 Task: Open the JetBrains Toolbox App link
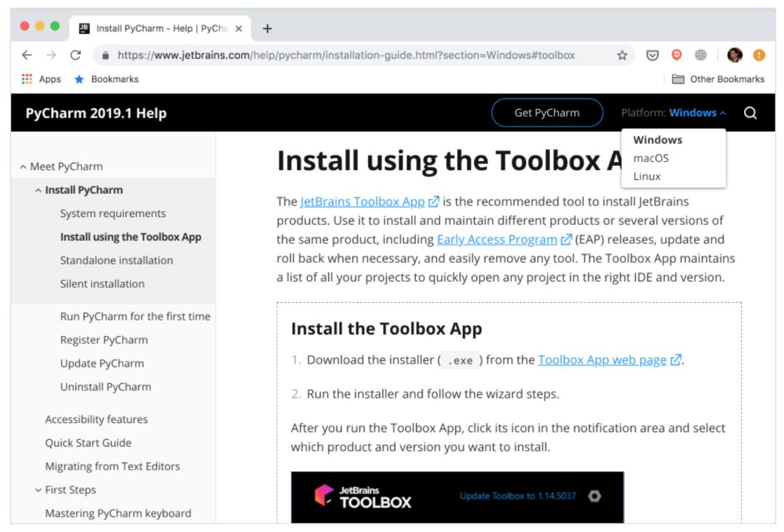(x=362, y=202)
